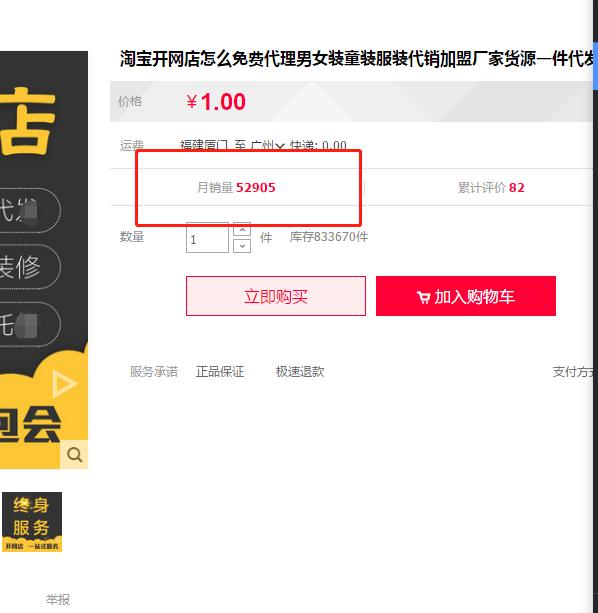Click the magnifier icon on product image
This screenshot has height=613, width=598.
pos(74,455)
